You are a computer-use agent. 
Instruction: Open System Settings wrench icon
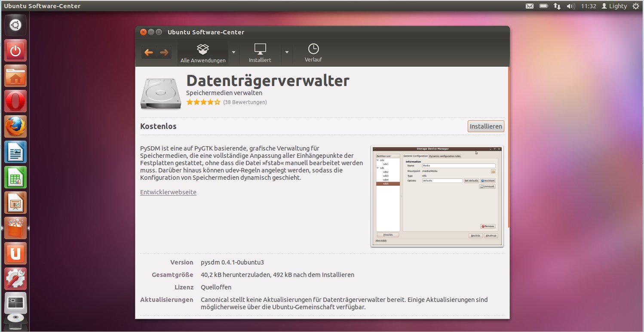coord(15,279)
